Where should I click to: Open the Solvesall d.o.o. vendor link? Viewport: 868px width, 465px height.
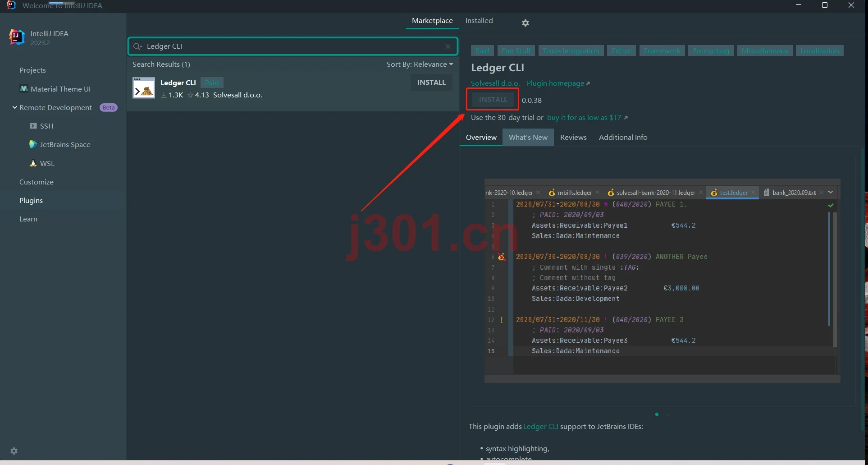pyautogui.click(x=495, y=83)
